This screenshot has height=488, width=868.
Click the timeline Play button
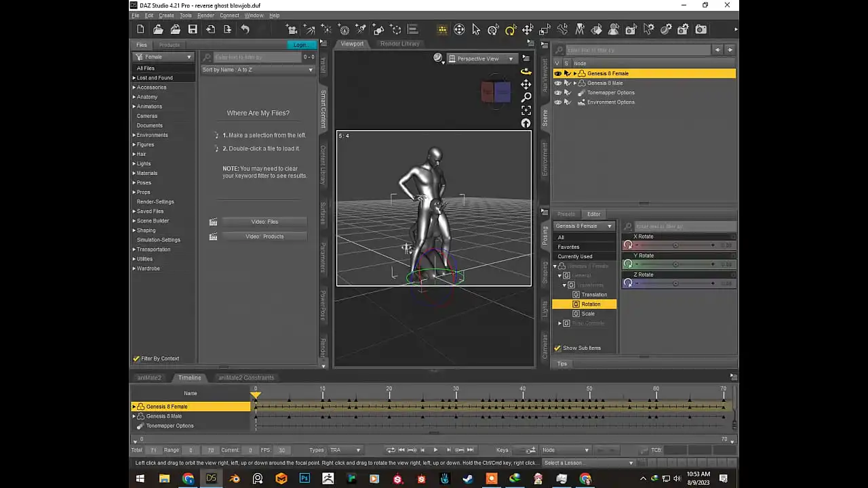(435, 450)
